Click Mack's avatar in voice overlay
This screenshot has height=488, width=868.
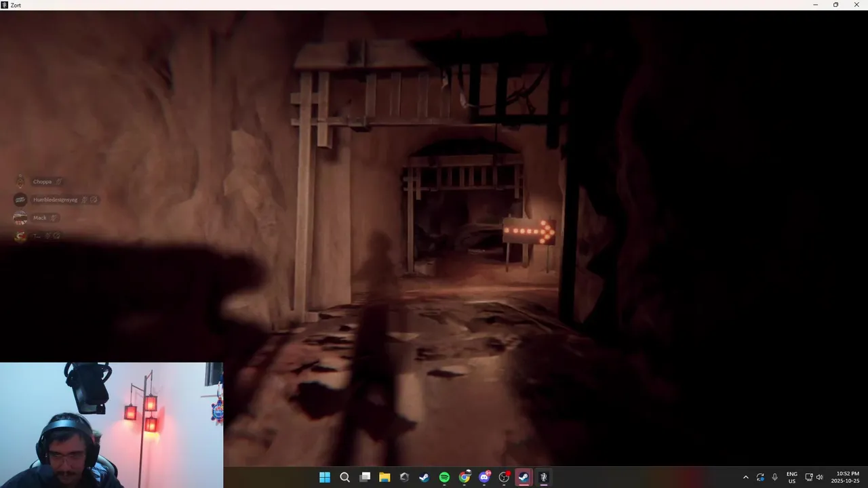pos(20,218)
